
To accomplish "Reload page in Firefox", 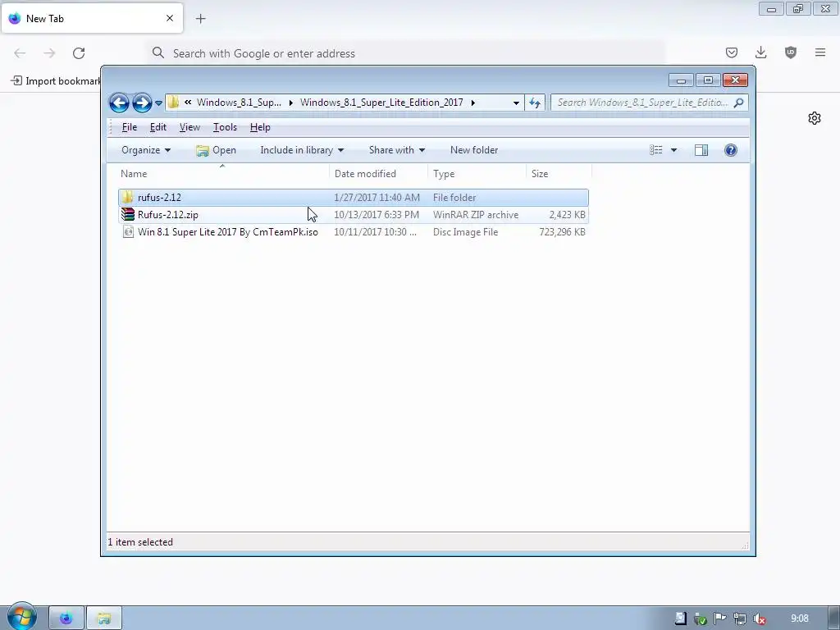I will (x=79, y=53).
